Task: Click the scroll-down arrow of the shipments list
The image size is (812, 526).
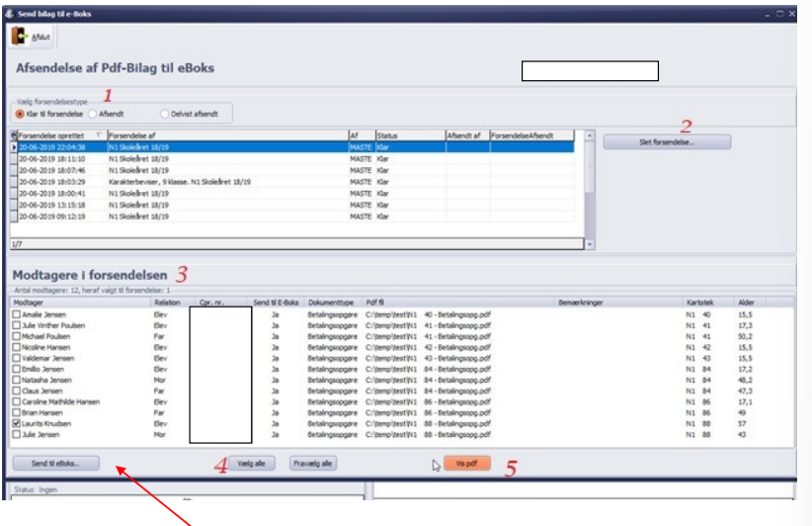Action: pyautogui.click(x=590, y=243)
